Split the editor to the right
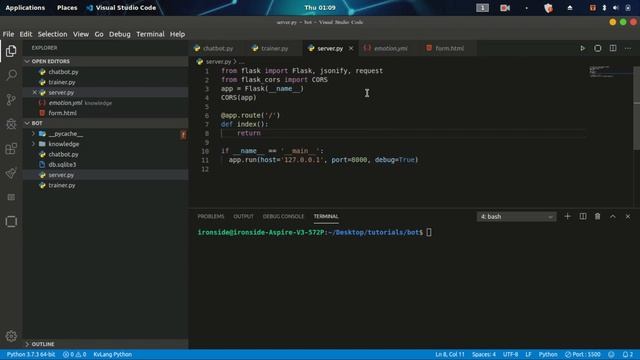The width and height of the screenshot is (640, 360). tap(613, 48)
